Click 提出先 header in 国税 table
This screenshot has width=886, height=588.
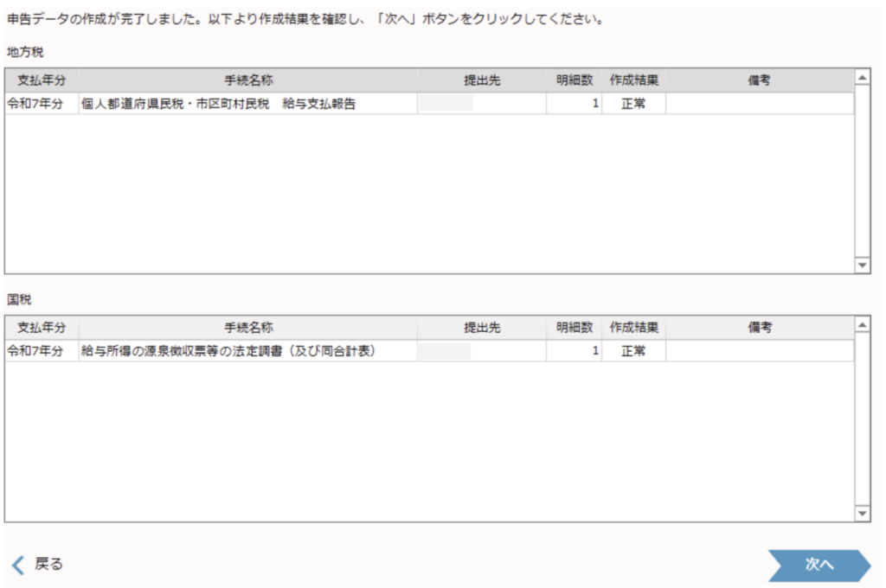[482, 328]
